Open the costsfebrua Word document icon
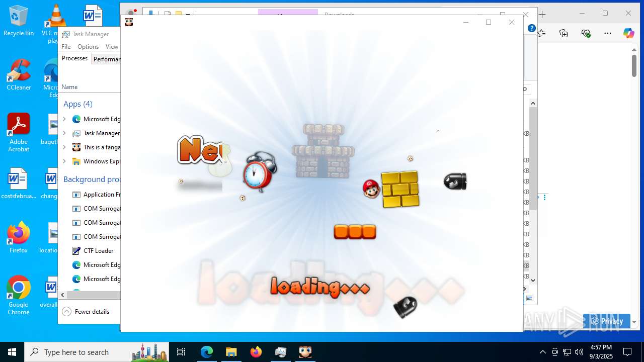Screen dimensions: 644x362 19,184
